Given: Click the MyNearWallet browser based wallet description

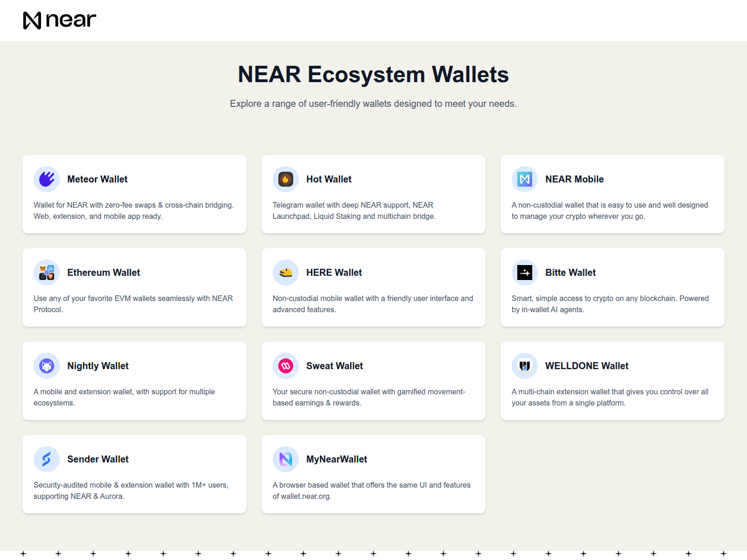Looking at the screenshot, I should click(x=372, y=490).
